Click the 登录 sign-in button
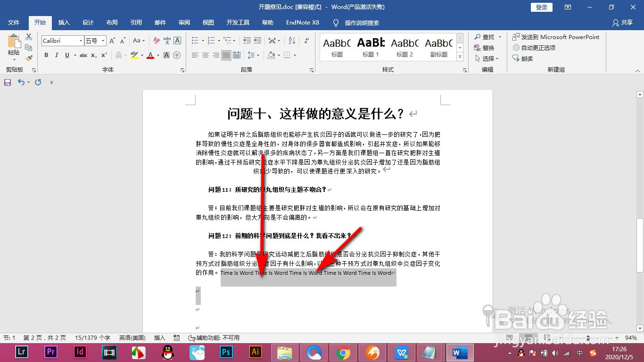The width and height of the screenshot is (644, 362). pyautogui.click(x=542, y=7)
